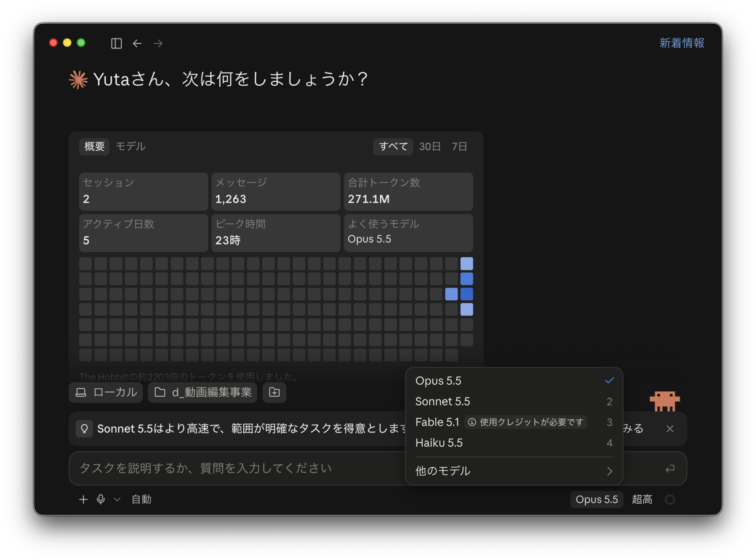This screenshot has width=756, height=560.
Task: Click the Yutaさん greeting heading
Action: click(x=231, y=79)
